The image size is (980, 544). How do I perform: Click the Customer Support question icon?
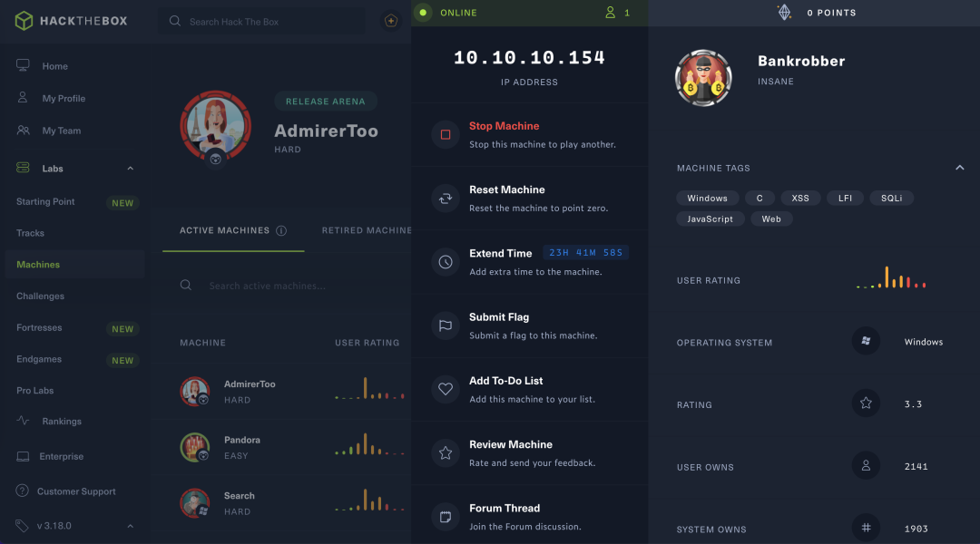coord(23,491)
